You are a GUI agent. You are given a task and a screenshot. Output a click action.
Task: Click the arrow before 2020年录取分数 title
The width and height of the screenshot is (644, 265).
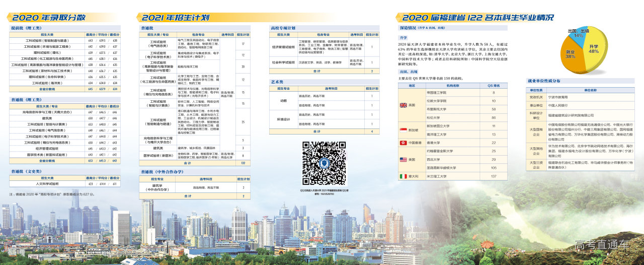point(10,17)
